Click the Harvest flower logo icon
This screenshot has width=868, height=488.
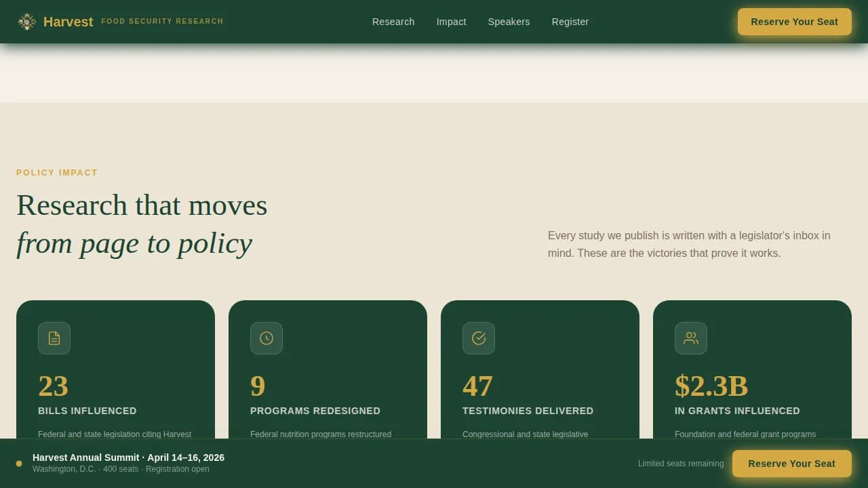27,21
